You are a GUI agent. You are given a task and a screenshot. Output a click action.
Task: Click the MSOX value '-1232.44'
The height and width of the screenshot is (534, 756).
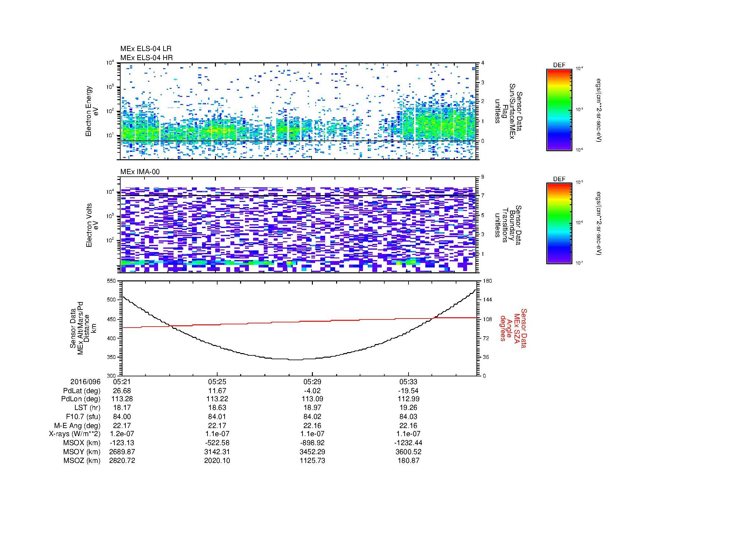point(408,443)
